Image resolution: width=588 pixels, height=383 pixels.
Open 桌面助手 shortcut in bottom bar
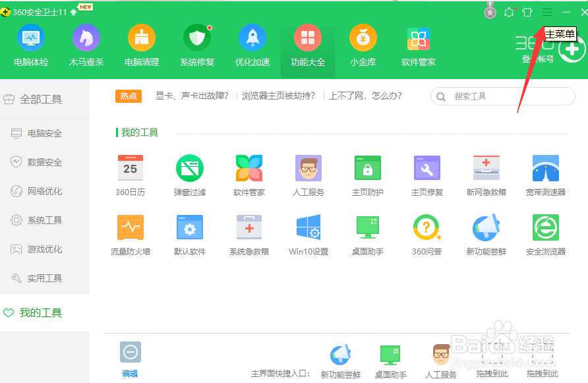[x=390, y=362]
